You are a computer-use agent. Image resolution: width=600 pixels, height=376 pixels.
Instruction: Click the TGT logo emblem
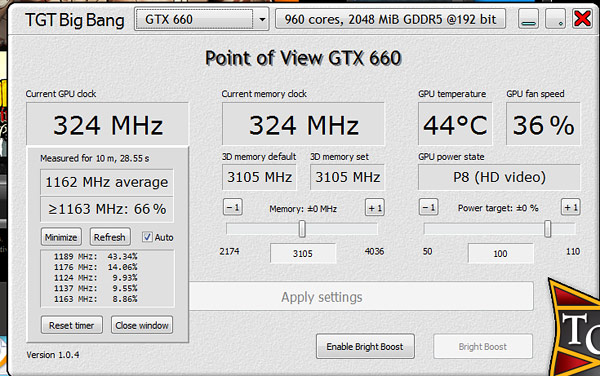[575, 327]
